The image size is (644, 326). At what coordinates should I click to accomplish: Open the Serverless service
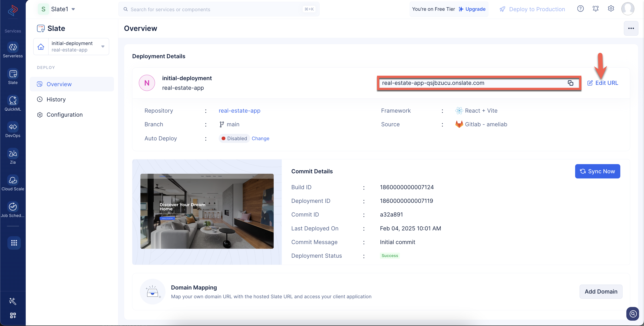(13, 50)
